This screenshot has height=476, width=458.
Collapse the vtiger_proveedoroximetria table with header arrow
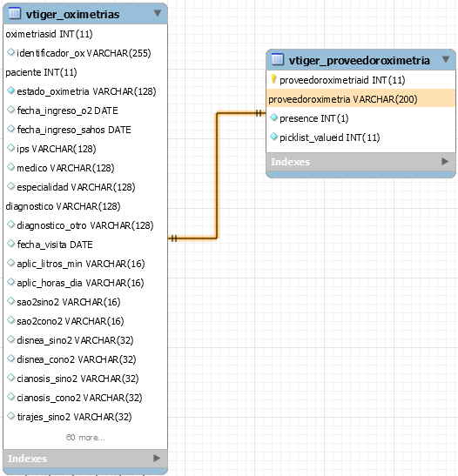point(446,59)
